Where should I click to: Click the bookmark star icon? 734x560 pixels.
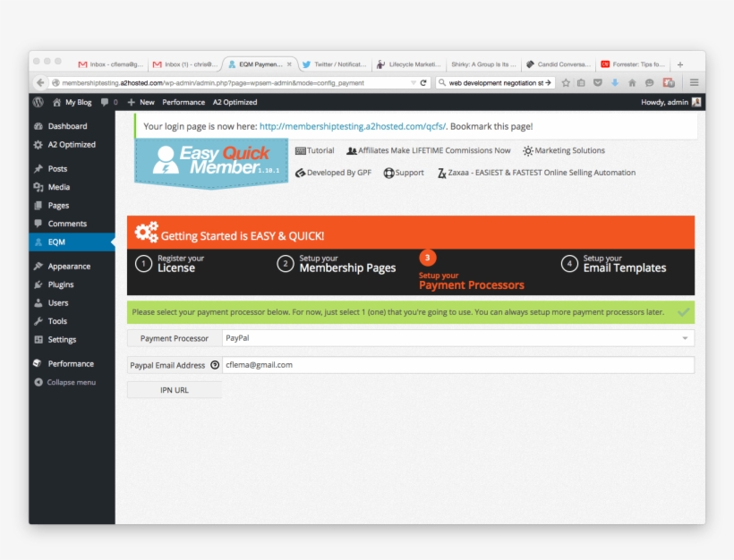pyautogui.click(x=566, y=82)
